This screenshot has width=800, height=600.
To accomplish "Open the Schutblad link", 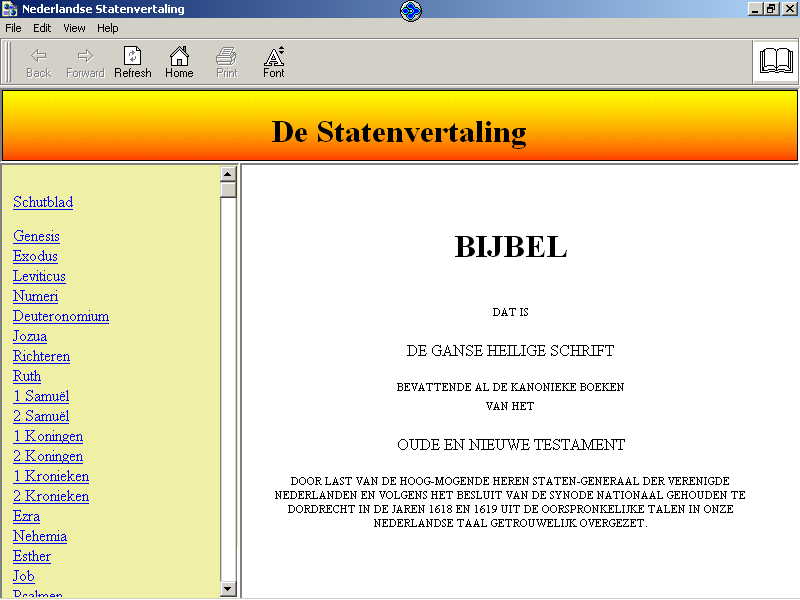I will pyautogui.click(x=43, y=202).
